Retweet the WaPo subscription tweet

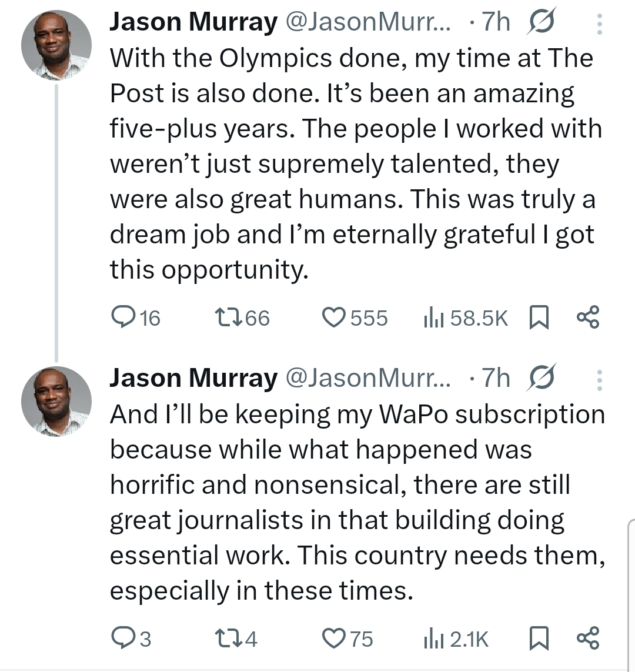coord(228,638)
